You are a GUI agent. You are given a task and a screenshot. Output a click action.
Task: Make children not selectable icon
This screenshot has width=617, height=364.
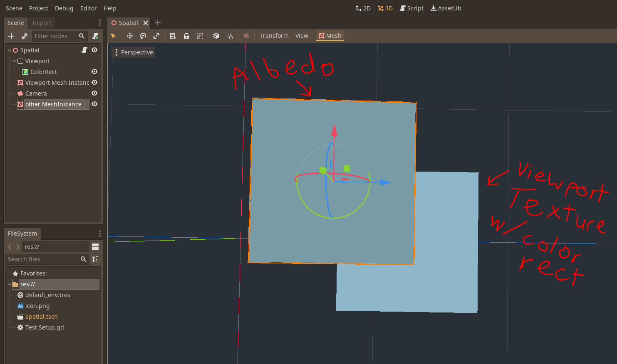[200, 36]
